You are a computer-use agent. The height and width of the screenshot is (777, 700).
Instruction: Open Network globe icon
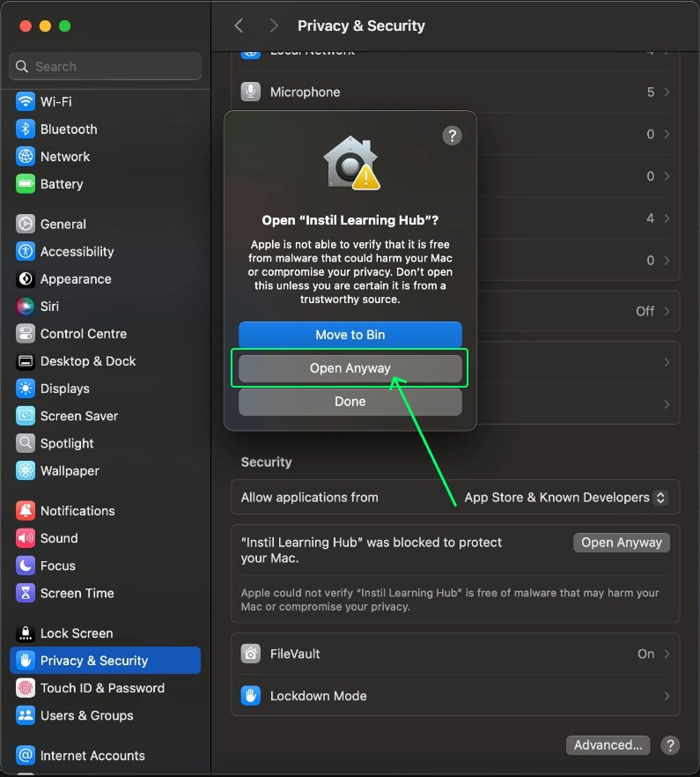click(26, 157)
